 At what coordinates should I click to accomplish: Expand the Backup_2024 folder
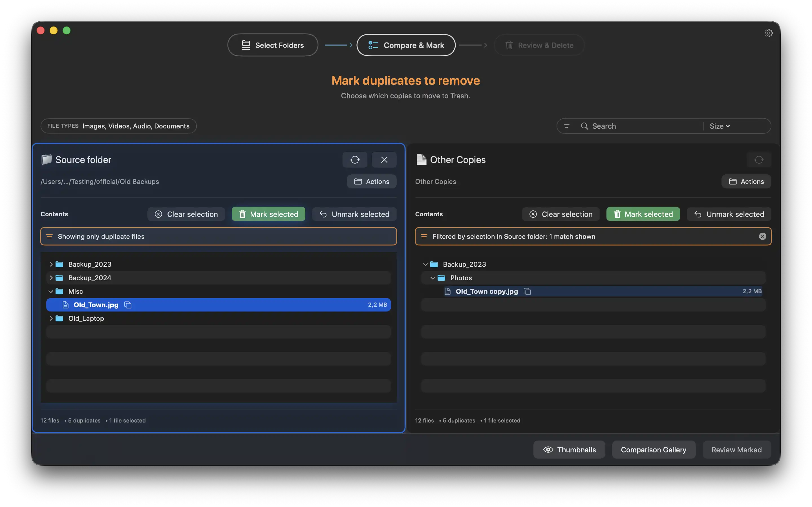(x=51, y=278)
